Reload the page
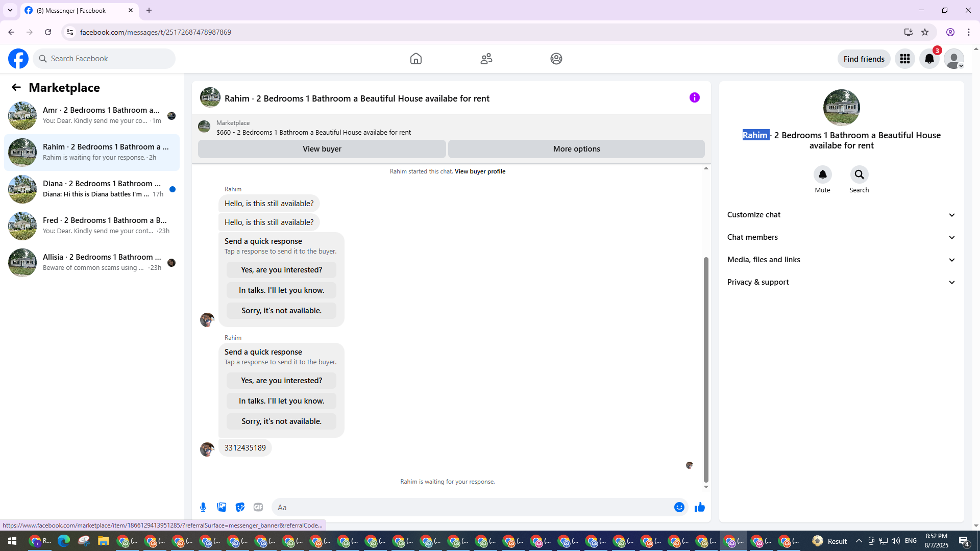Image resolution: width=980 pixels, height=551 pixels. (48, 32)
